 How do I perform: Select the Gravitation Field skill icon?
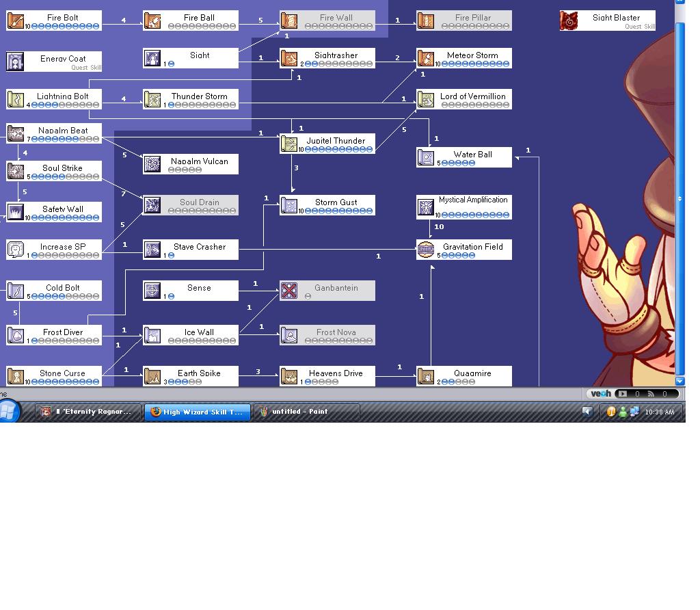[x=425, y=250]
